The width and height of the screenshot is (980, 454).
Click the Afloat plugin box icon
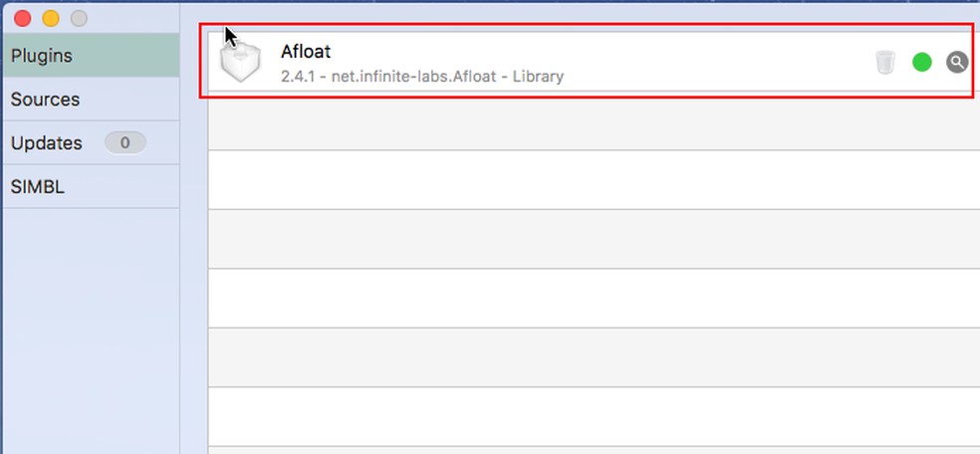(241, 64)
